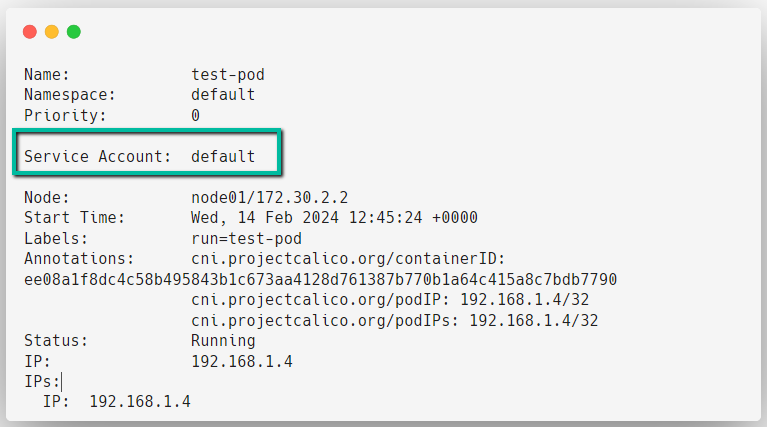Click the Priority value 0
This screenshot has height=427, width=767.
coord(195,115)
